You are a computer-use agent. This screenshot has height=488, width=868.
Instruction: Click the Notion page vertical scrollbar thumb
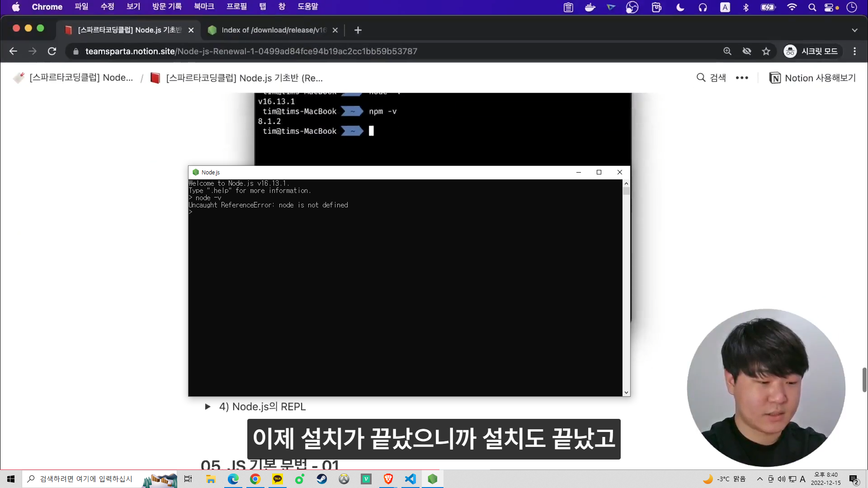click(x=864, y=380)
